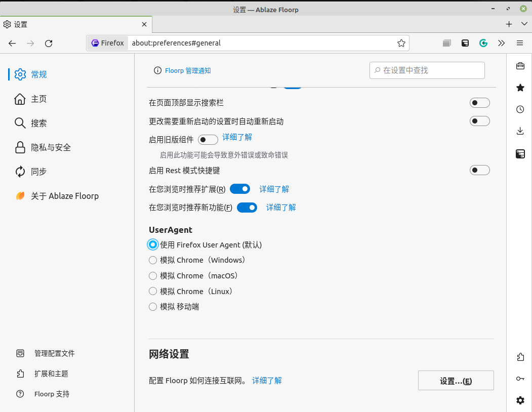
Task: Enable legacy components toggle
Action: tap(208, 139)
